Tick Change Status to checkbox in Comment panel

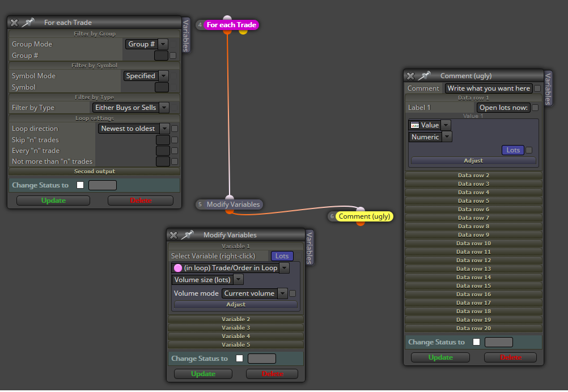pyautogui.click(x=476, y=342)
